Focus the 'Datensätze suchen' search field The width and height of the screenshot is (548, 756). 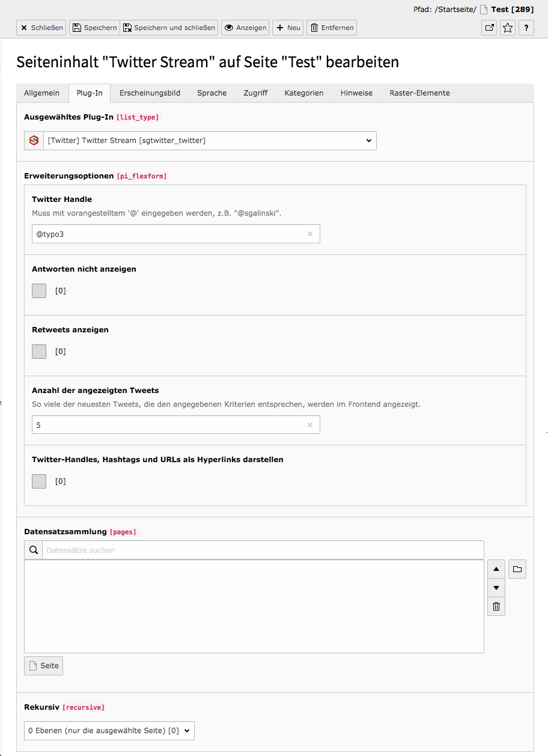coord(263,550)
